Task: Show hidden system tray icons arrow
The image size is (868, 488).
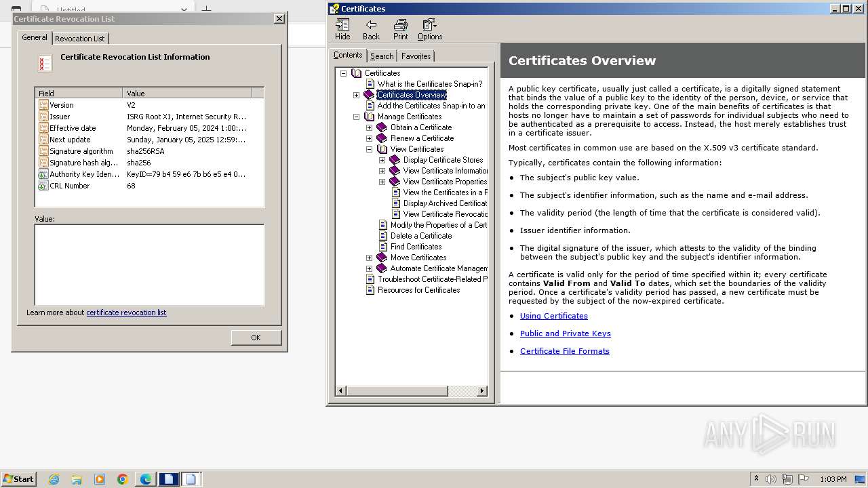Action: click(x=756, y=479)
